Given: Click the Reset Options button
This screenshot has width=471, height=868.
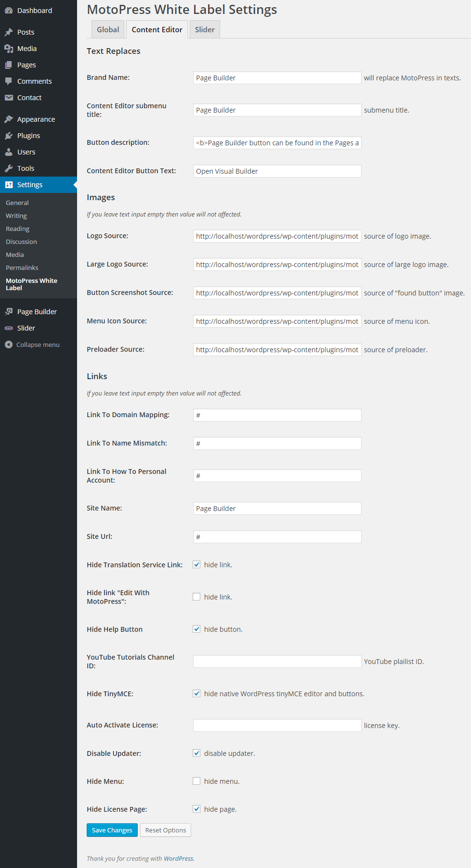Looking at the screenshot, I should click(x=166, y=830).
